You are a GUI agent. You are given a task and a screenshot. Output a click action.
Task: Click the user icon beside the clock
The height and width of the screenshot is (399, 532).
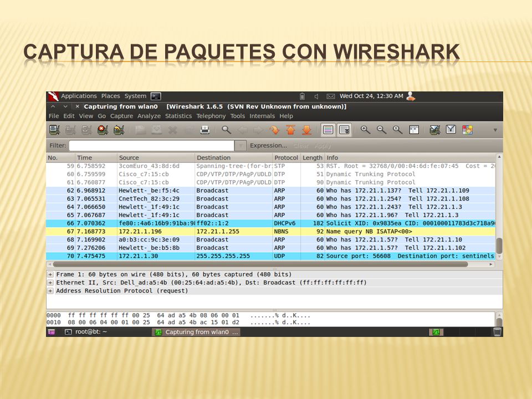click(411, 96)
